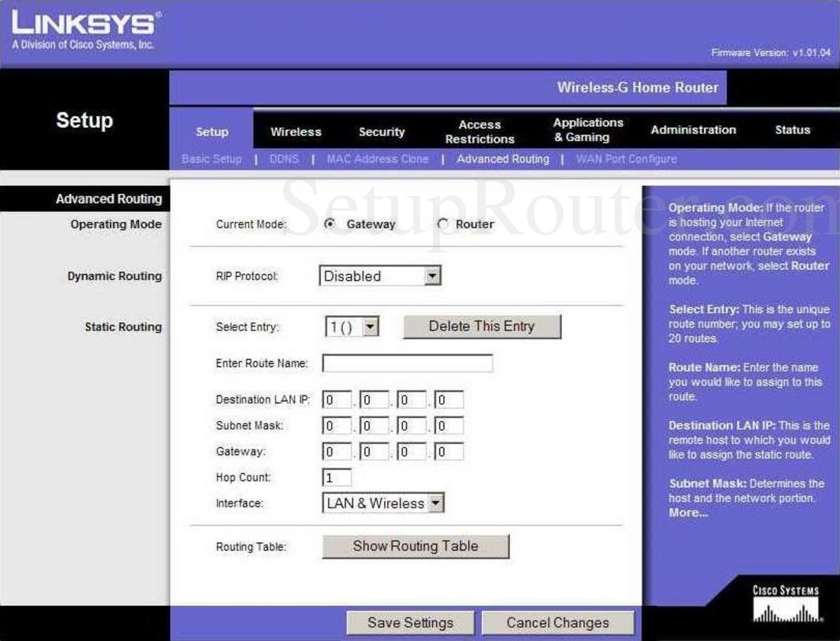This screenshot has height=641, width=840.
Task: Click the Linksys logo
Action: pyautogui.click(x=86, y=31)
